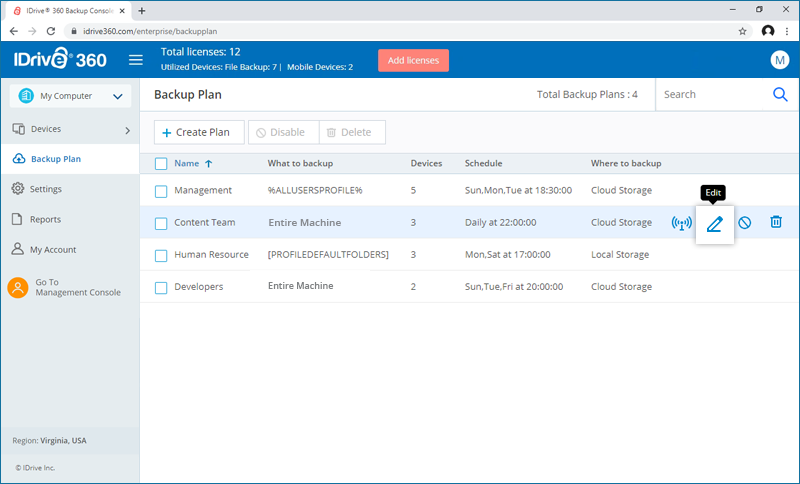
Task: Open the My Computer dropdown
Action: tap(70, 96)
